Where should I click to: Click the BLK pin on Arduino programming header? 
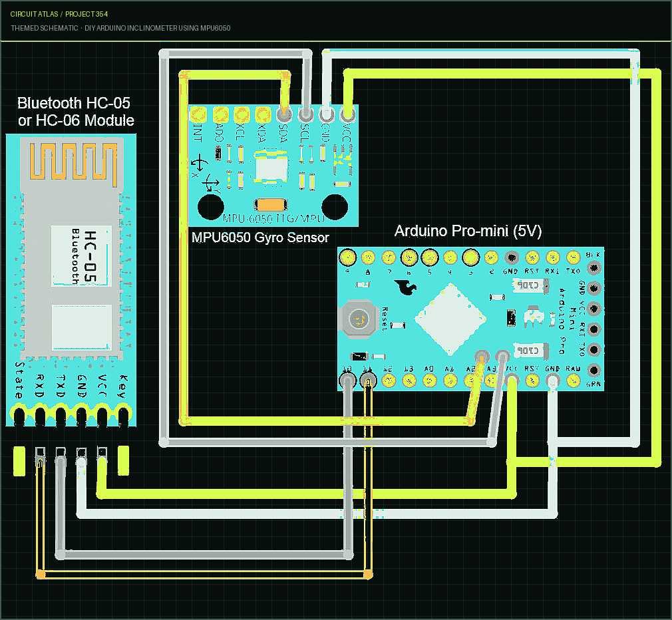[594, 268]
